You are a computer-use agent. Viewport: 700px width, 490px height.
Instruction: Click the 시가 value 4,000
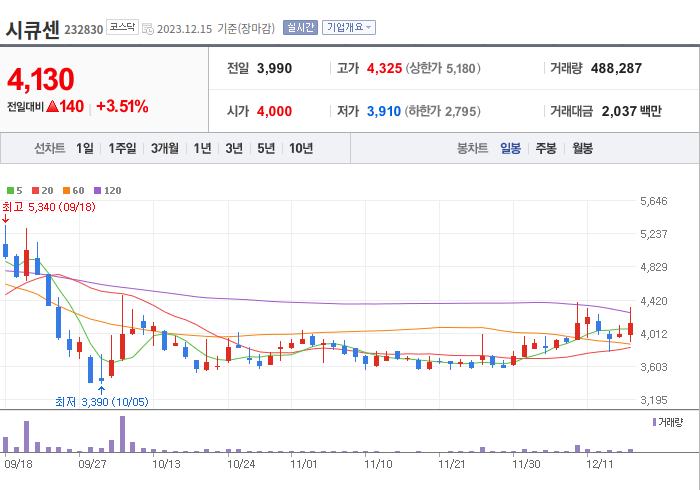pos(274,111)
